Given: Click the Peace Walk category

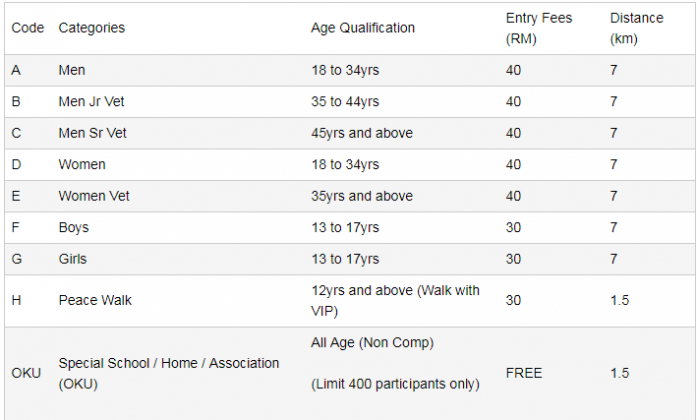Looking at the screenshot, I should tap(95, 300).
